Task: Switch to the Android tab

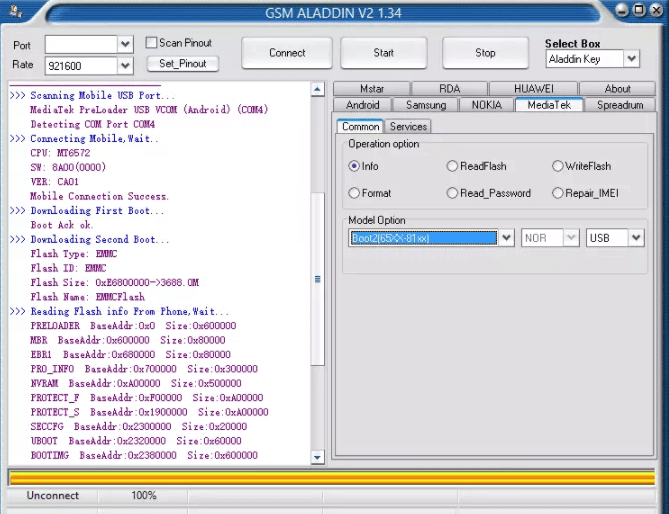Action: pyautogui.click(x=362, y=105)
